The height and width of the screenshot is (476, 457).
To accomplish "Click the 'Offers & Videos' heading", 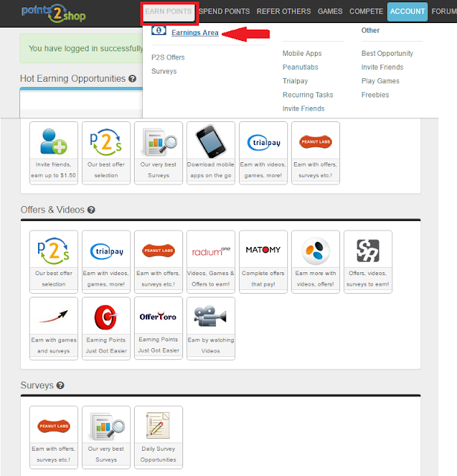I will (x=53, y=210).
